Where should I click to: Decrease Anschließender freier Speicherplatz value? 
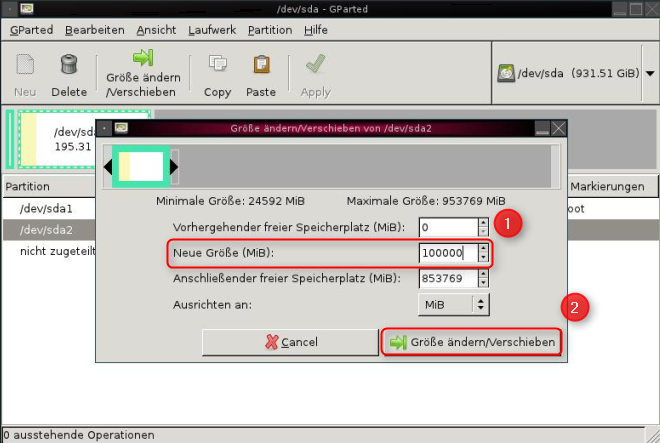[483, 283]
